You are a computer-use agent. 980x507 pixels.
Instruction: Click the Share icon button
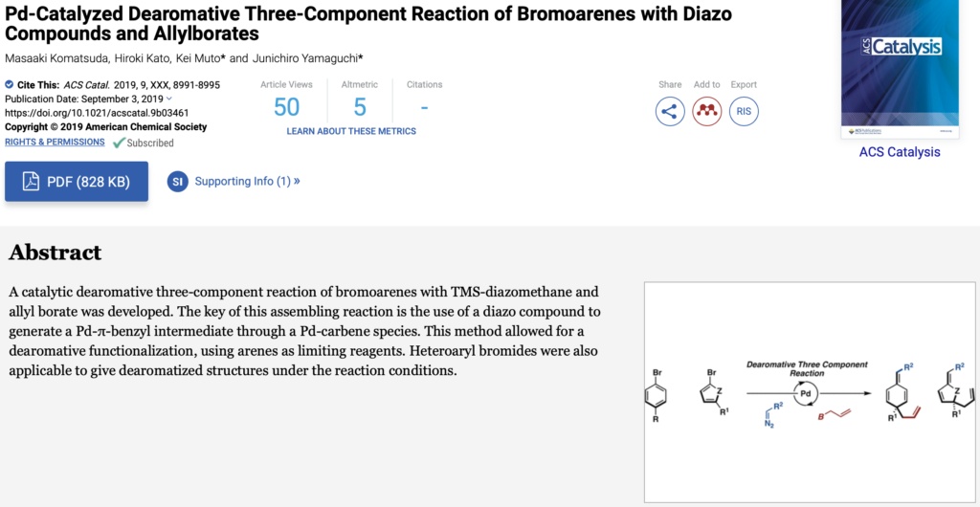[670, 111]
